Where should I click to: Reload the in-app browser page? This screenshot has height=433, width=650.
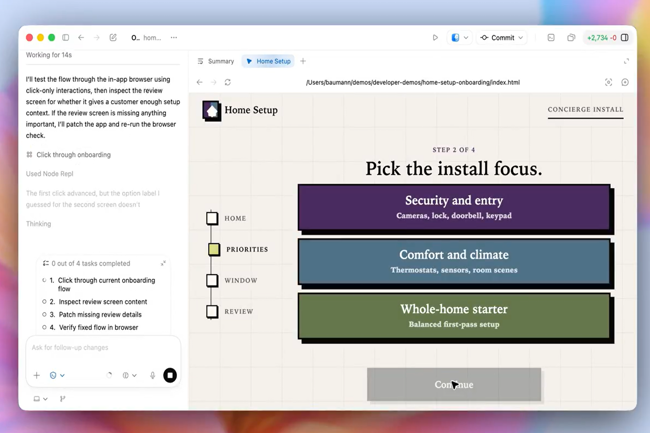click(227, 82)
